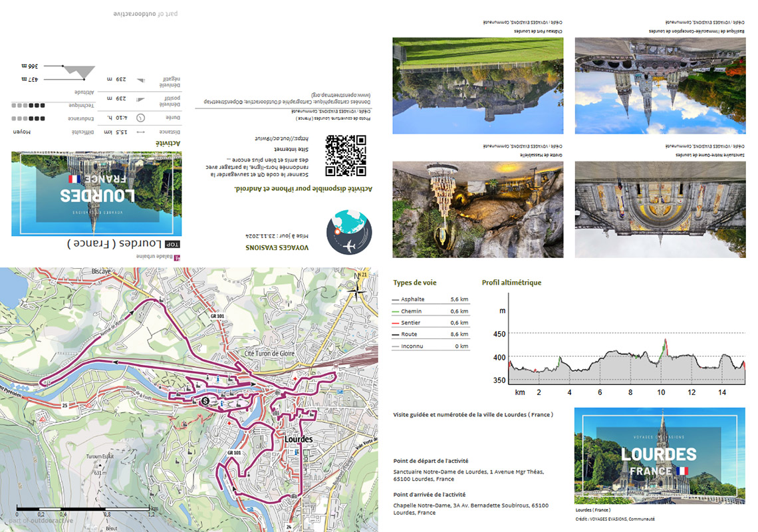Click the part of outdooractive text above the altitude stats

tap(146, 13)
